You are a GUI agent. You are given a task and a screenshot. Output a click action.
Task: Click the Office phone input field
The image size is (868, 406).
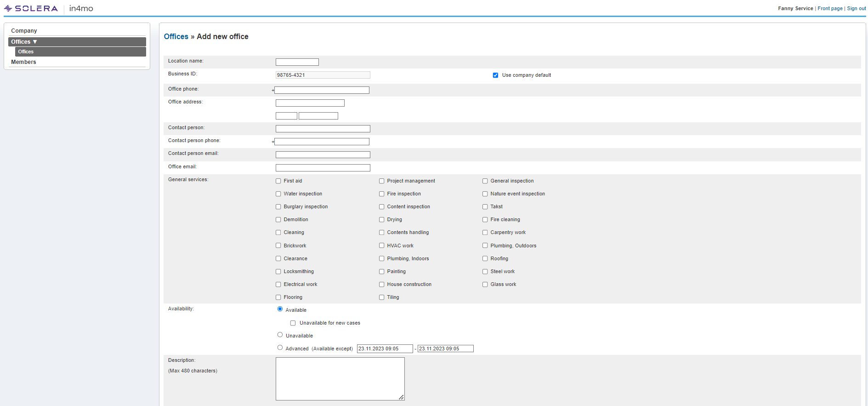(322, 90)
